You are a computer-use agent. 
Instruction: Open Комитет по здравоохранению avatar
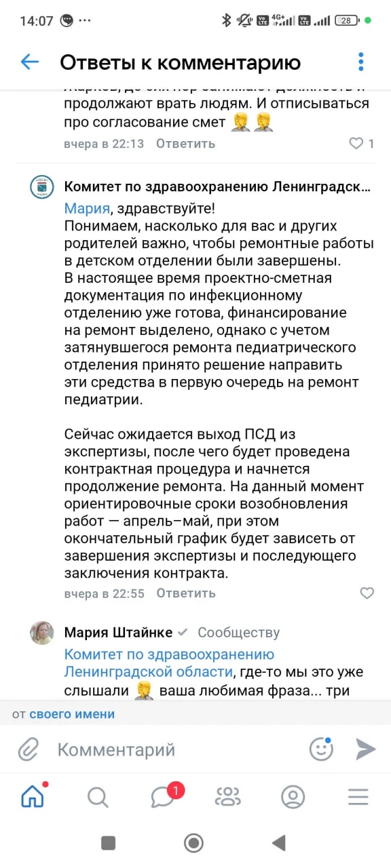42,186
